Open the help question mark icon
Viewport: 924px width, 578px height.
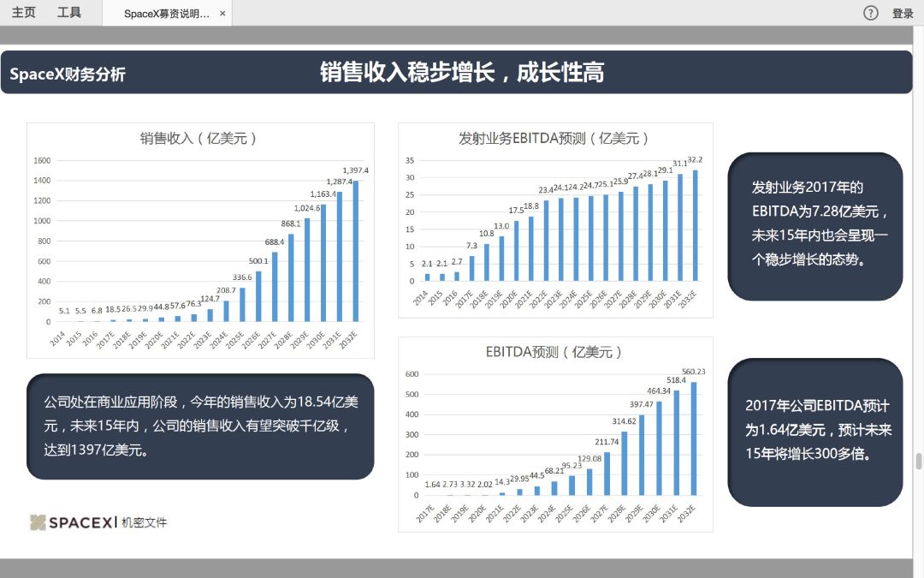(x=870, y=13)
